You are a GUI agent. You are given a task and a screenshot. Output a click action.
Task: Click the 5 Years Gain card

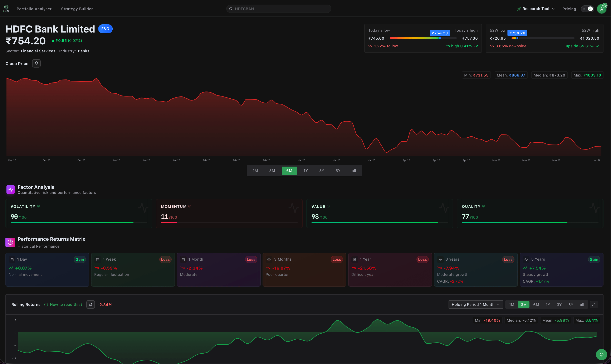click(561, 270)
